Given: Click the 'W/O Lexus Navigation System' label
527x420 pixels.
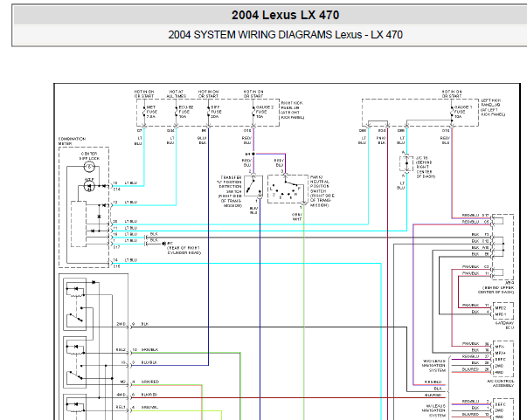Looking at the screenshot, I should 433,366.
